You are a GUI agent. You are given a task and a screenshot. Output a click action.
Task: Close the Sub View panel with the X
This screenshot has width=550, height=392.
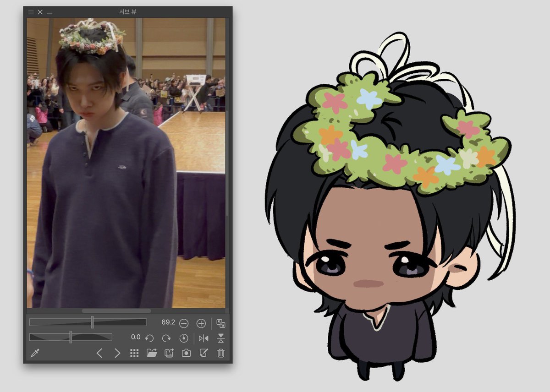click(x=40, y=12)
